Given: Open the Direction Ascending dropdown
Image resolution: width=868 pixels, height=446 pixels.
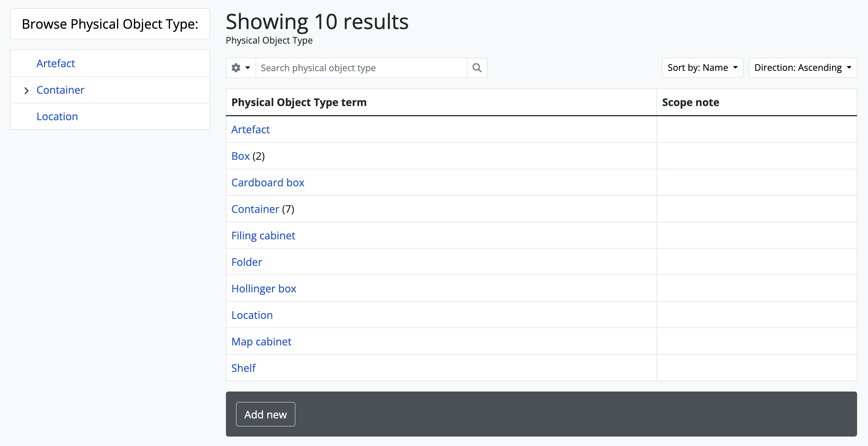Looking at the screenshot, I should 803,68.
